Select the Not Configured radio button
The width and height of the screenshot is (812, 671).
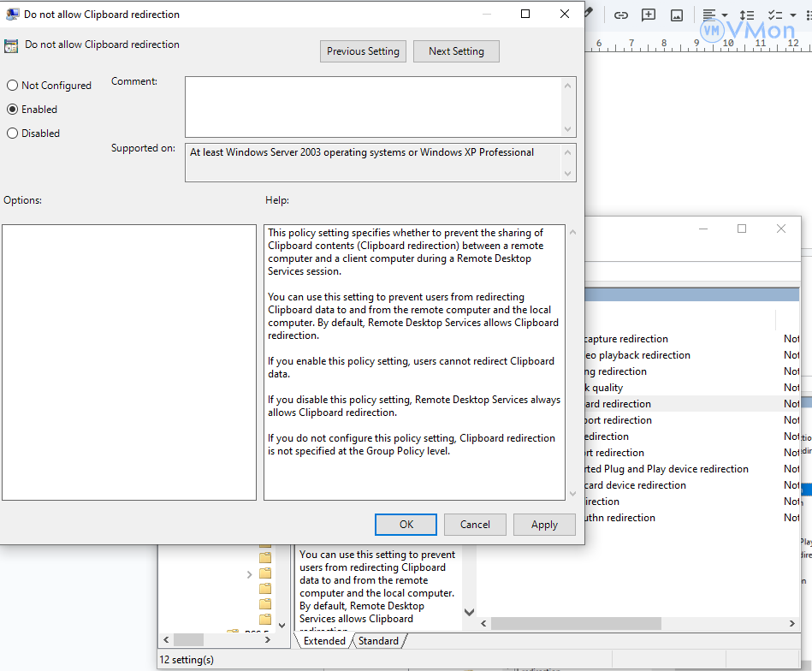[13, 86]
